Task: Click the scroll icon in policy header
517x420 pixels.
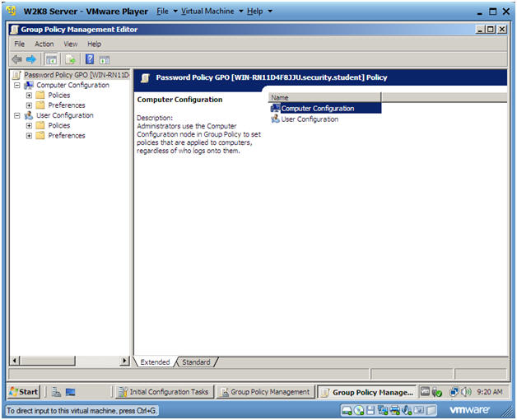Action: [x=146, y=78]
